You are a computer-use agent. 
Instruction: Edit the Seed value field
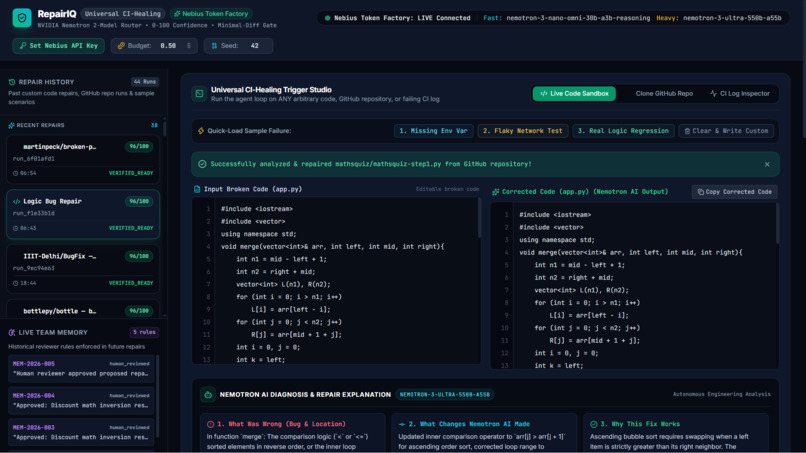[x=255, y=46]
